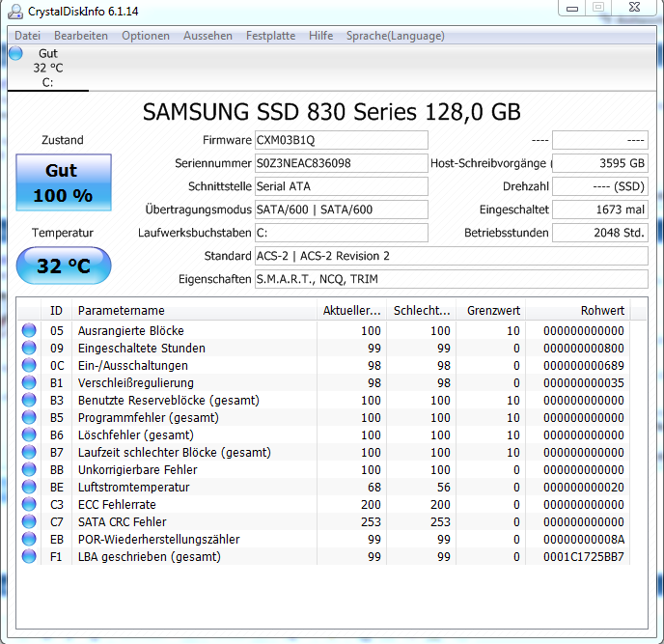Click raw value 0001C1725BB7
Screen dimensions: 664x644
tap(584, 556)
